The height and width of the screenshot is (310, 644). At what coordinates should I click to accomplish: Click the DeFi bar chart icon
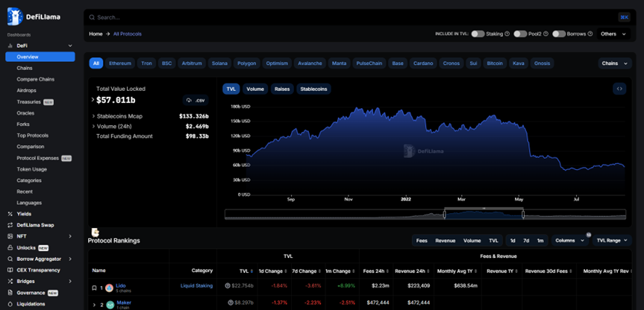click(x=10, y=46)
